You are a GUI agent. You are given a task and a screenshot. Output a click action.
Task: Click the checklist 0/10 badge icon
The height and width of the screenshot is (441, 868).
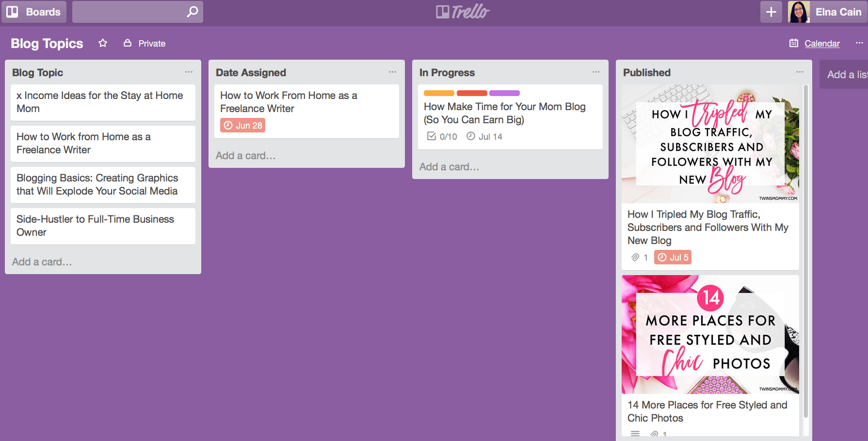tap(432, 136)
